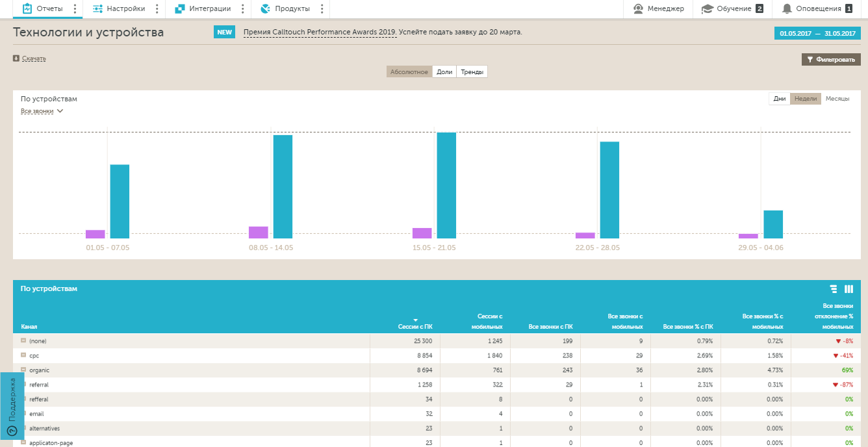Screen dimensions: 868x447
Task: Group chart by Дни
Action: coord(780,99)
